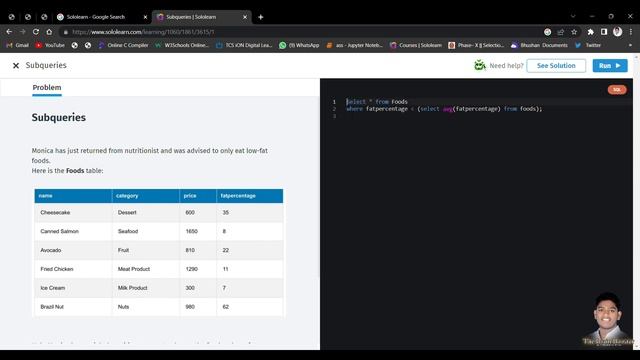The height and width of the screenshot is (360, 640).
Task: Open the Twitter bookmark
Action: click(588, 45)
